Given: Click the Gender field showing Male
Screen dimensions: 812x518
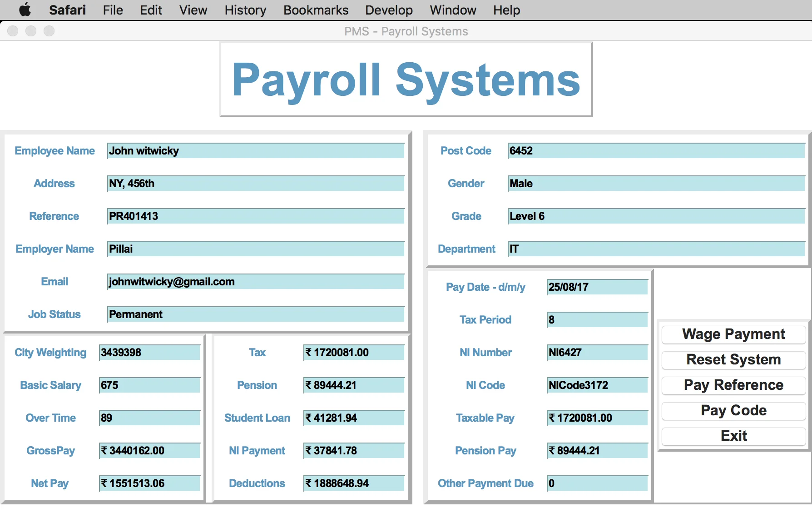Looking at the screenshot, I should click(x=656, y=184).
